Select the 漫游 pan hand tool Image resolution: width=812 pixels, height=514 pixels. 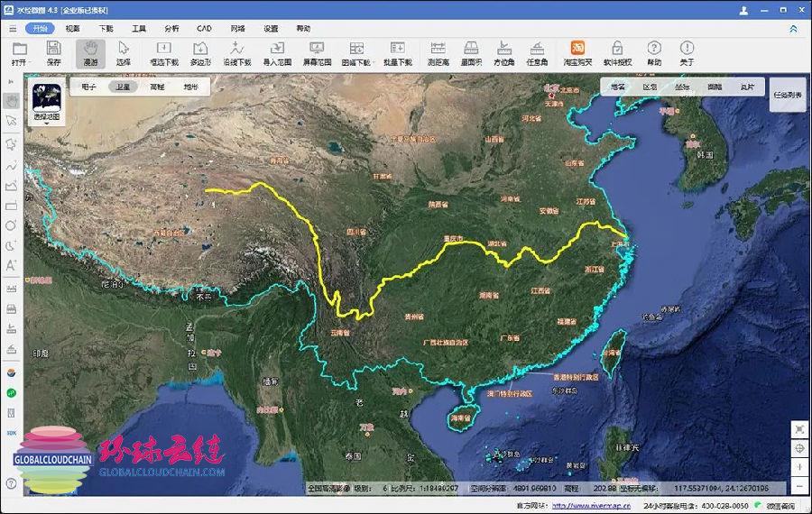(90, 53)
